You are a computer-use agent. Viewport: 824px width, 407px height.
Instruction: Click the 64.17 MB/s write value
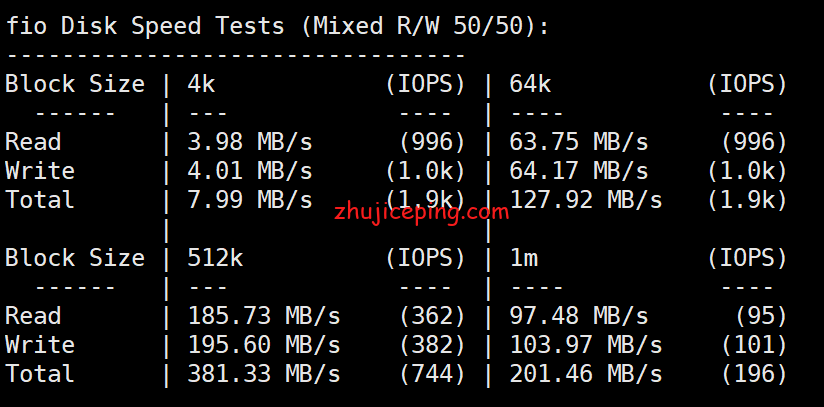tap(578, 171)
